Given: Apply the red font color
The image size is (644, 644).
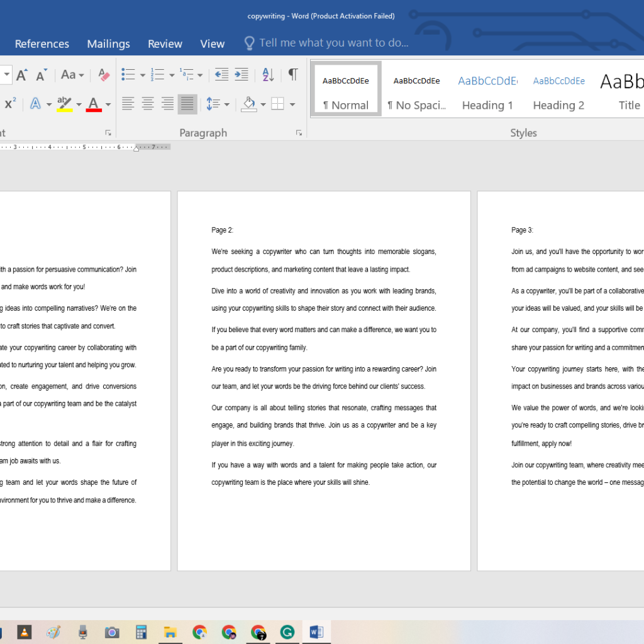Looking at the screenshot, I should (94, 104).
